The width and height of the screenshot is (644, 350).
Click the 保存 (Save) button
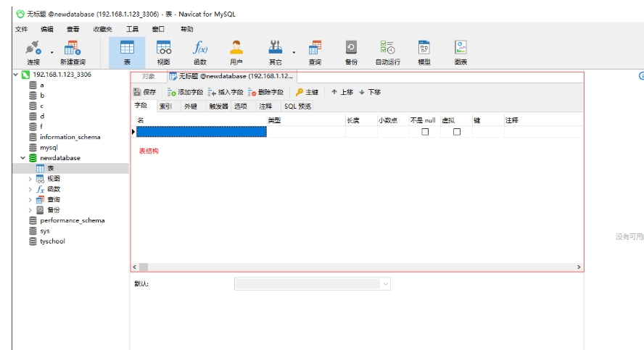pos(145,93)
